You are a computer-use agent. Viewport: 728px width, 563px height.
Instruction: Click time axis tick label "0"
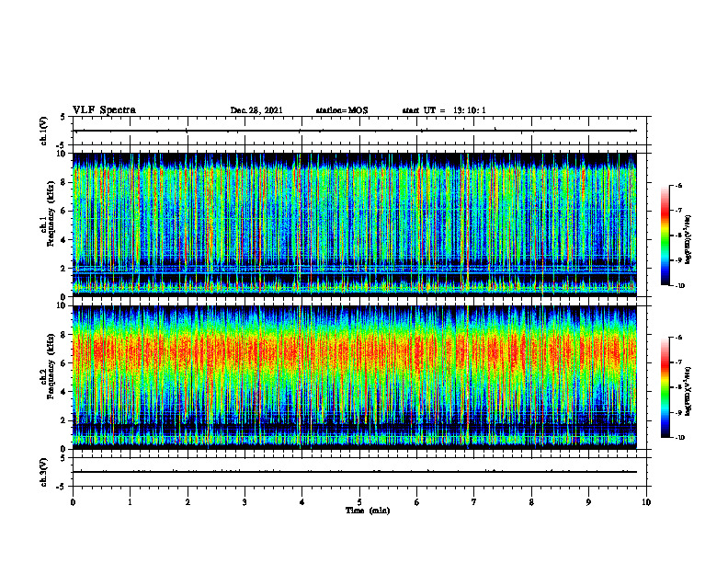[x=73, y=502]
